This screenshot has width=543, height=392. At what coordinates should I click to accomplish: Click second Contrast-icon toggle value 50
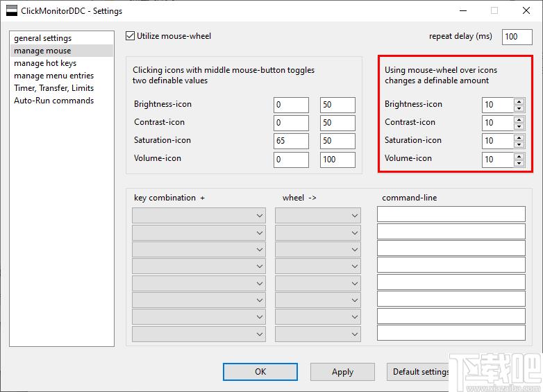click(337, 123)
